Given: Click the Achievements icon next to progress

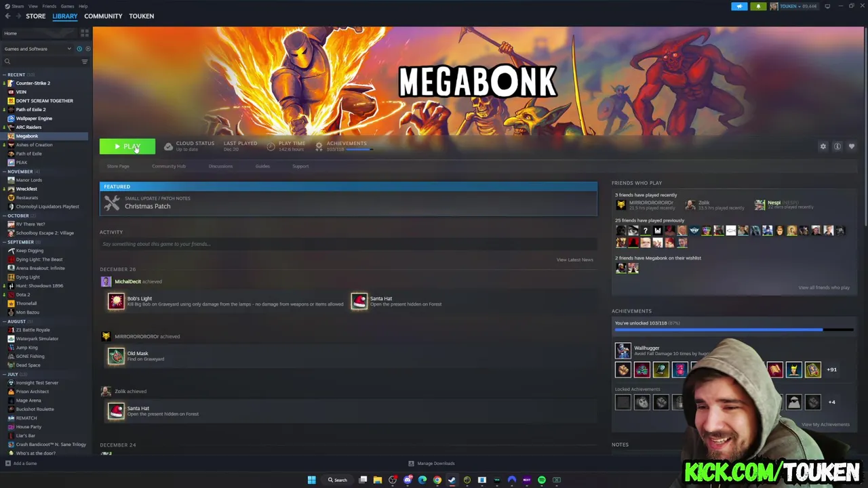Looking at the screenshot, I should [x=319, y=146].
